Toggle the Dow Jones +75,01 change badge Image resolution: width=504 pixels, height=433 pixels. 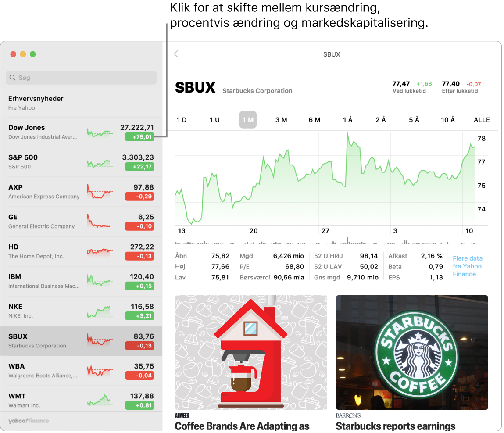[139, 137]
